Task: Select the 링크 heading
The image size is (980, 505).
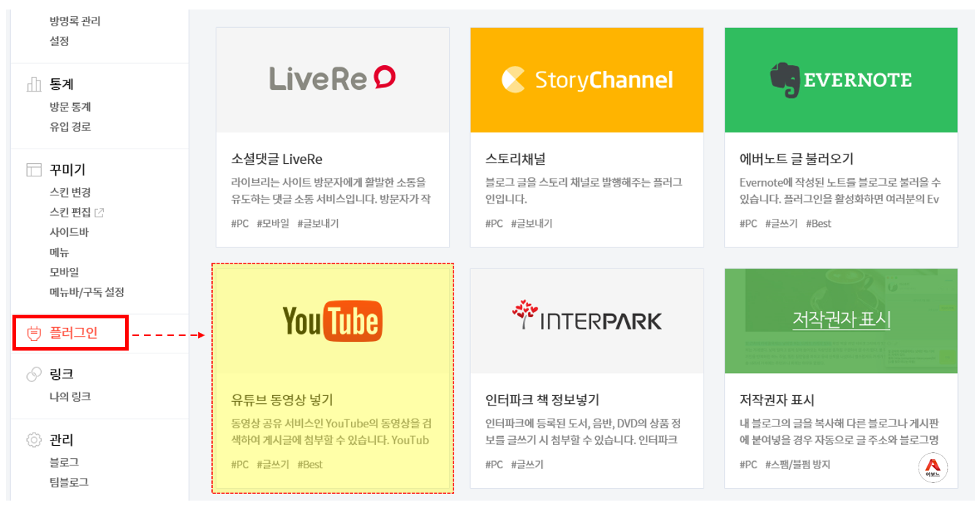Action: pos(62,374)
